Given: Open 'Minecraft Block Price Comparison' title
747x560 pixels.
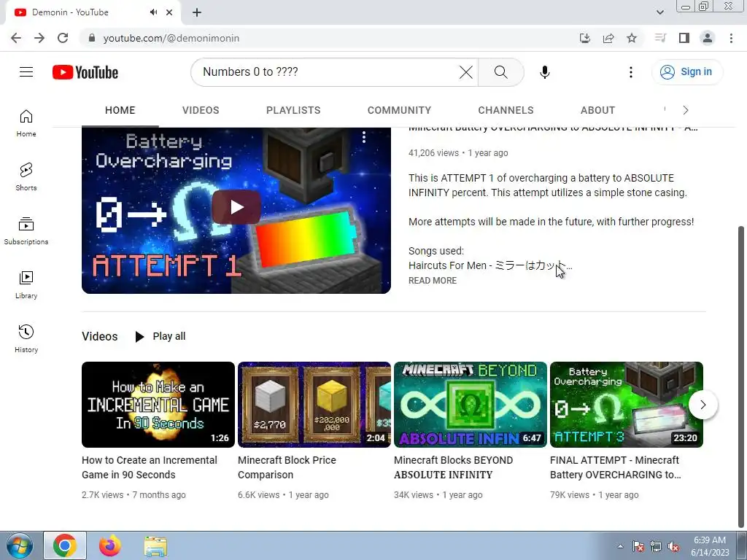Looking at the screenshot, I should tap(287, 467).
